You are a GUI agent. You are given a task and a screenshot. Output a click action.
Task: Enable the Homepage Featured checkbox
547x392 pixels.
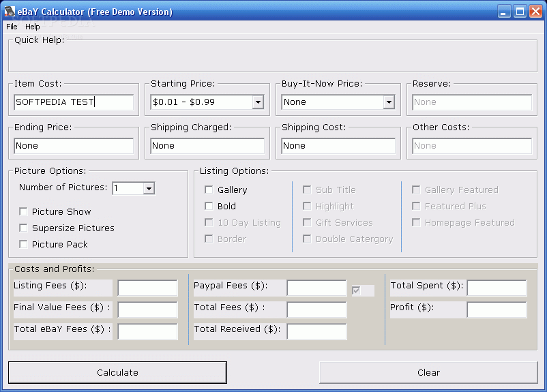[x=416, y=222]
